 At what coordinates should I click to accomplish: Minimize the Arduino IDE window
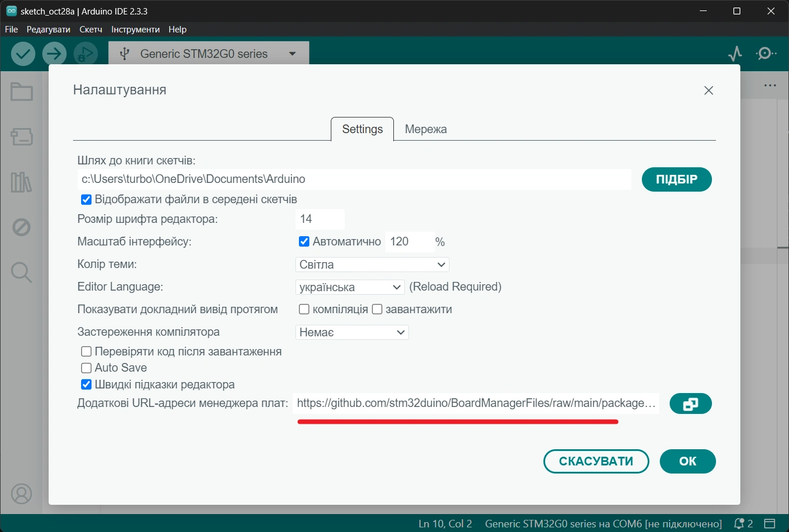pos(703,11)
